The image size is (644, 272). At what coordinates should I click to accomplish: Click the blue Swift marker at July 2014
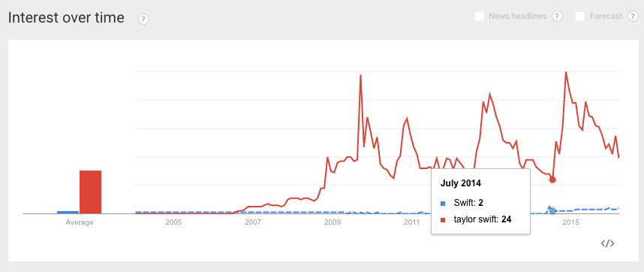coord(552,210)
